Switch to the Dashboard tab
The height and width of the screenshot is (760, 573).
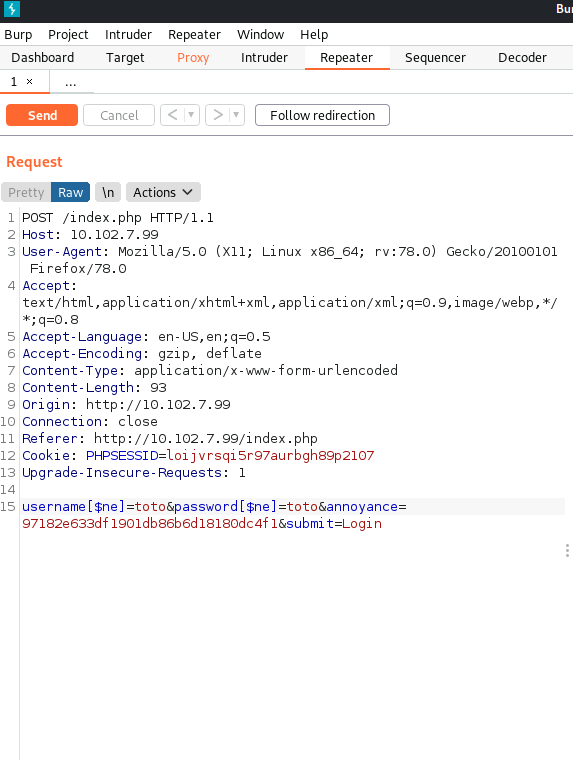point(43,58)
